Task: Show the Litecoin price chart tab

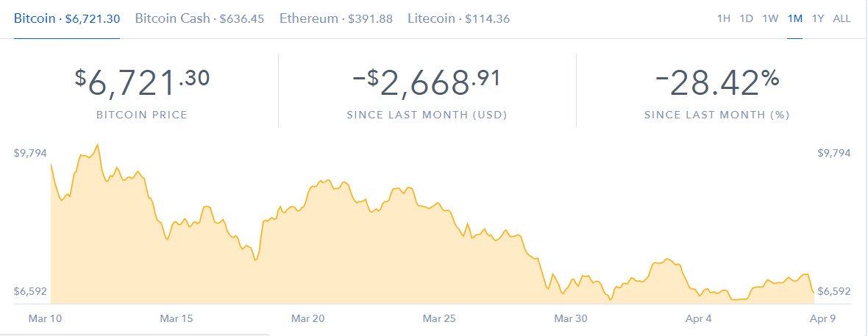Action: tap(458, 18)
